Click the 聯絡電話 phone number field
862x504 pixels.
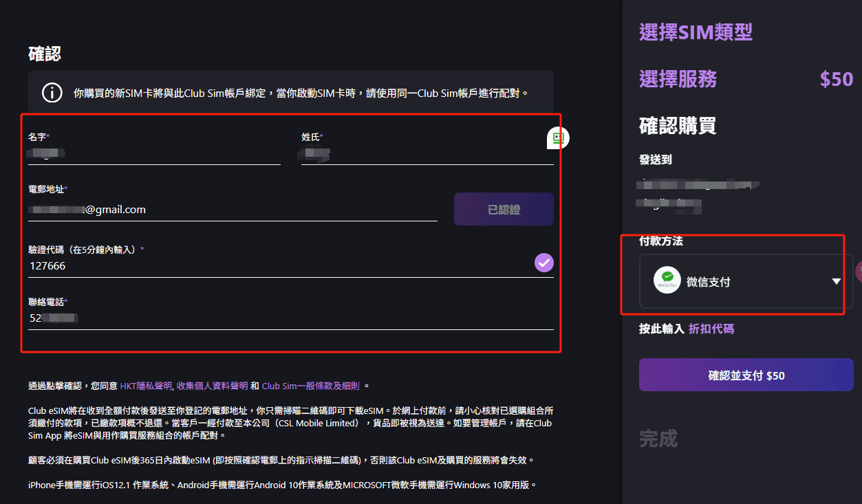click(290, 318)
